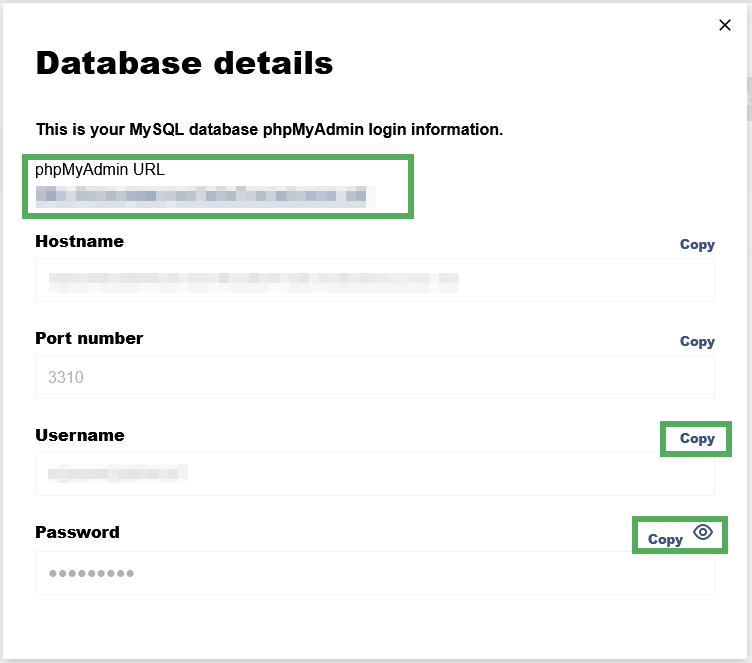Image resolution: width=752 pixels, height=663 pixels.
Task: Select the Username input field
Action: 375,474
